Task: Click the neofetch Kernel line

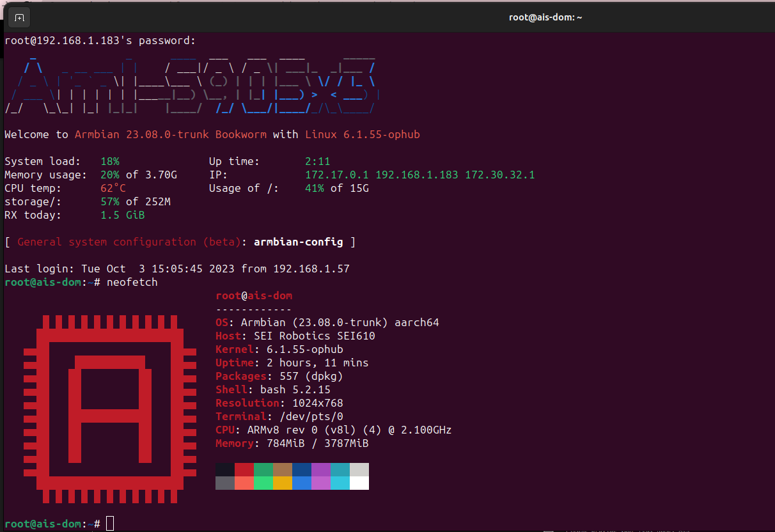Action: click(x=279, y=349)
